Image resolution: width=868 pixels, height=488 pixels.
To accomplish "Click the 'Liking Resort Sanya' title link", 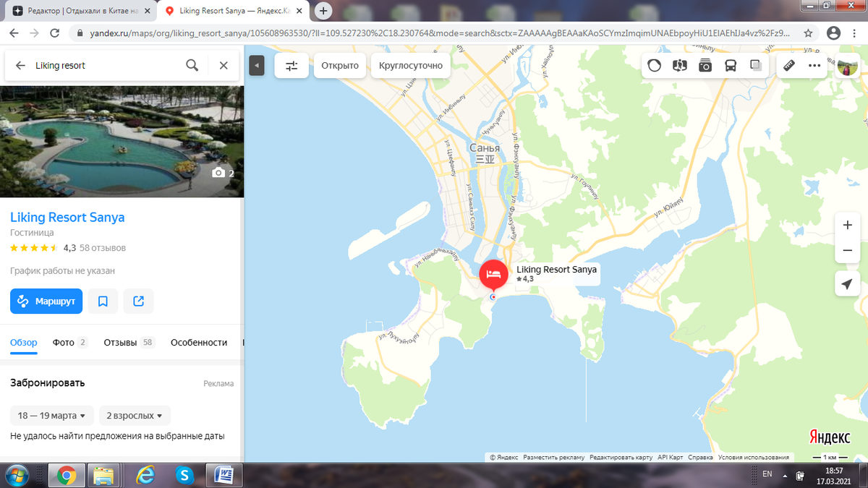I will pyautogui.click(x=67, y=218).
